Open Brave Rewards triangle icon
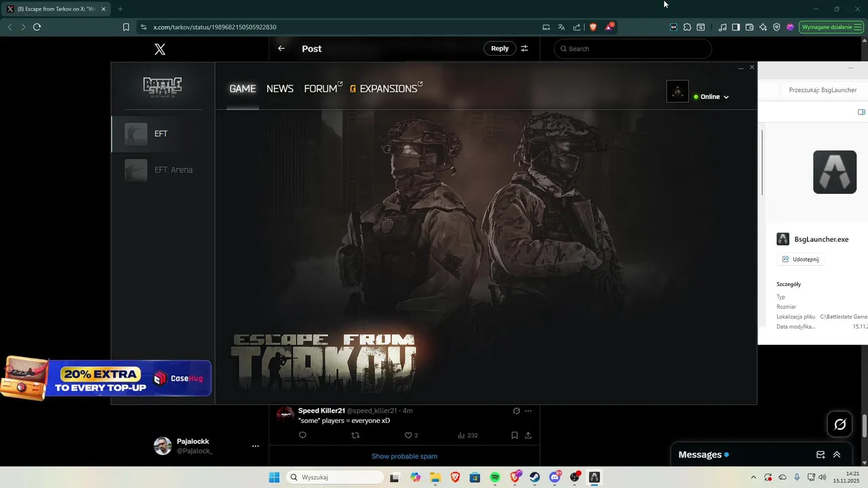 [x=609, y=27]
